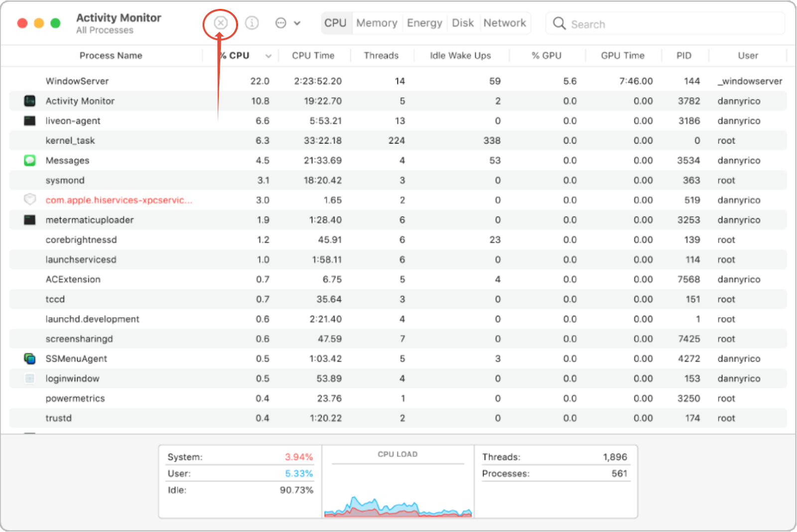Sort by the PID column header
Screen dimensions: 797x532
tap(684, 55)
